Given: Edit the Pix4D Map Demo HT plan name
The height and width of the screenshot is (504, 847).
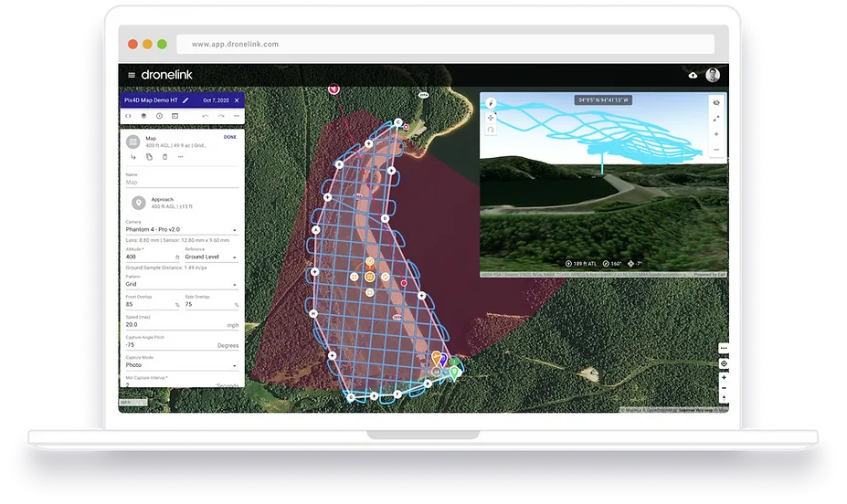Looking at the screenshot, I should point(185,100).
